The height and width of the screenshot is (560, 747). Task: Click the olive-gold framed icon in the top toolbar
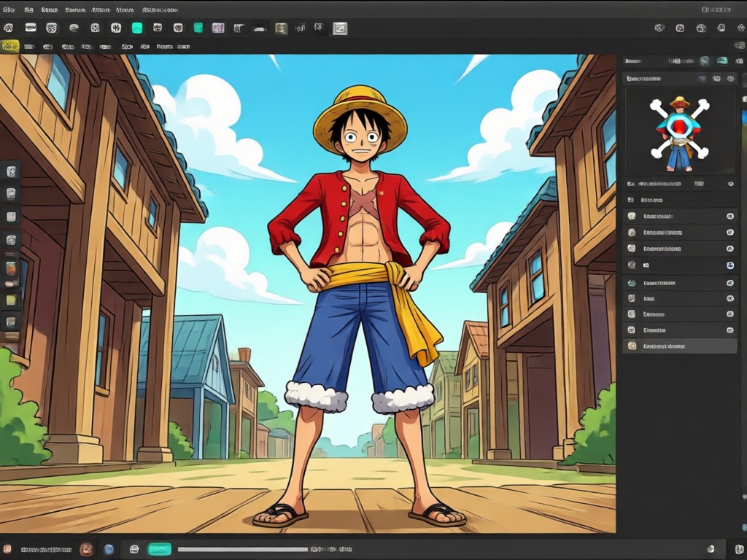point(281,28)
